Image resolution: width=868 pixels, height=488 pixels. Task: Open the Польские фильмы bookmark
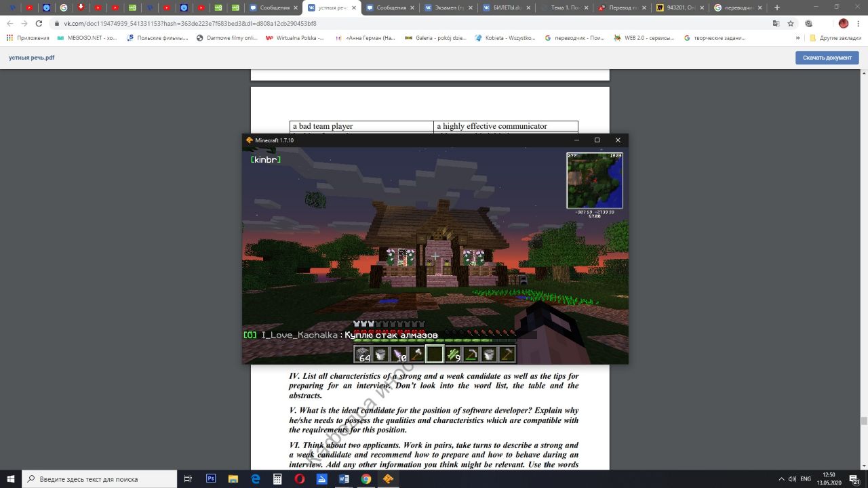pyautogui.click(x=157, y=38)
